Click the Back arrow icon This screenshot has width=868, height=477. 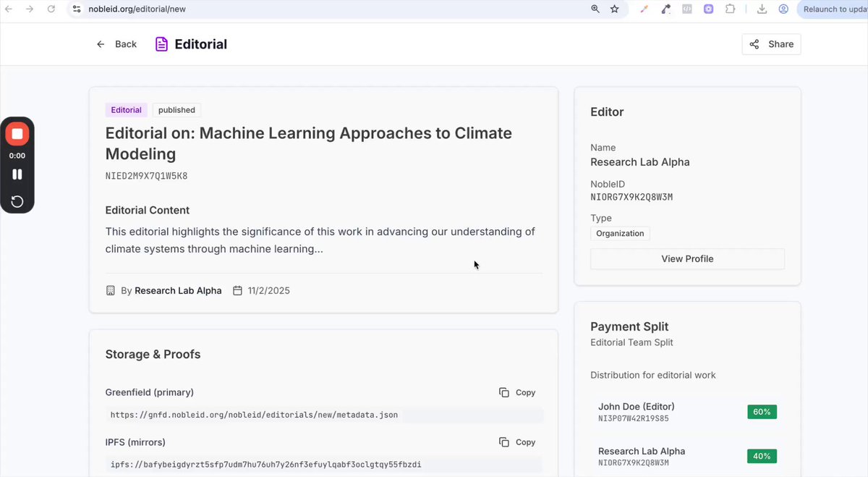click(101, 44)
